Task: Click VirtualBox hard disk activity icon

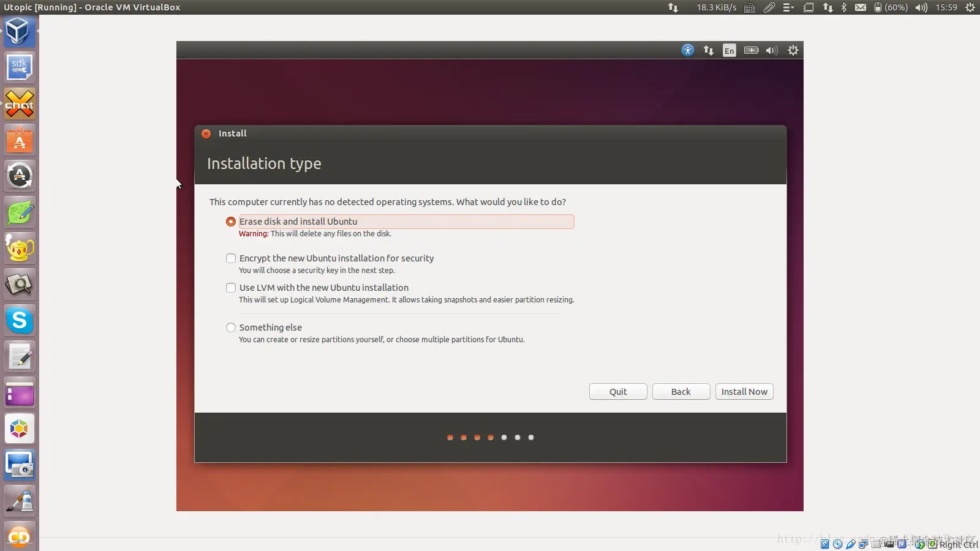Action: tap(824, 544)
